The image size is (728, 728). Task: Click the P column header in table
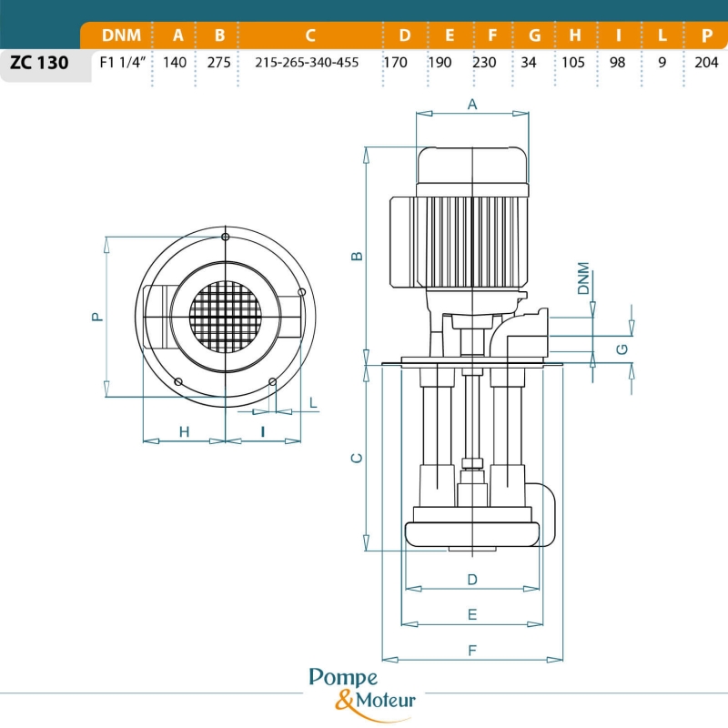click(x=707, y=35)
